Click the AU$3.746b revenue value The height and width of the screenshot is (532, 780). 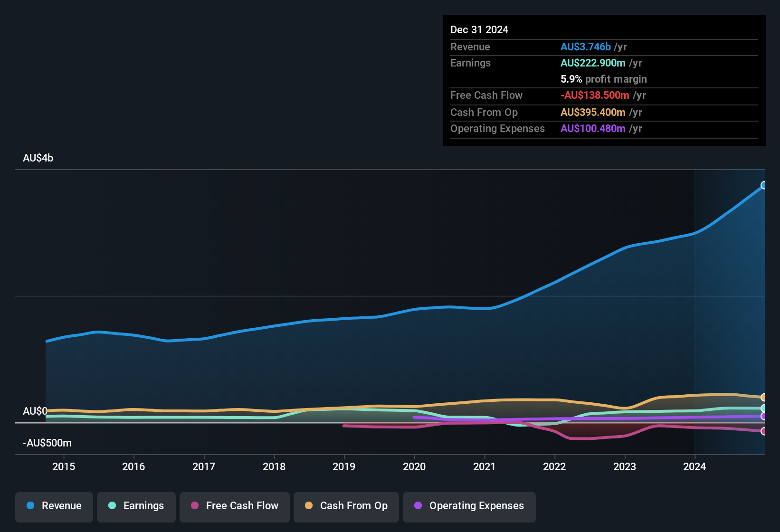click(x=586, y=47)
